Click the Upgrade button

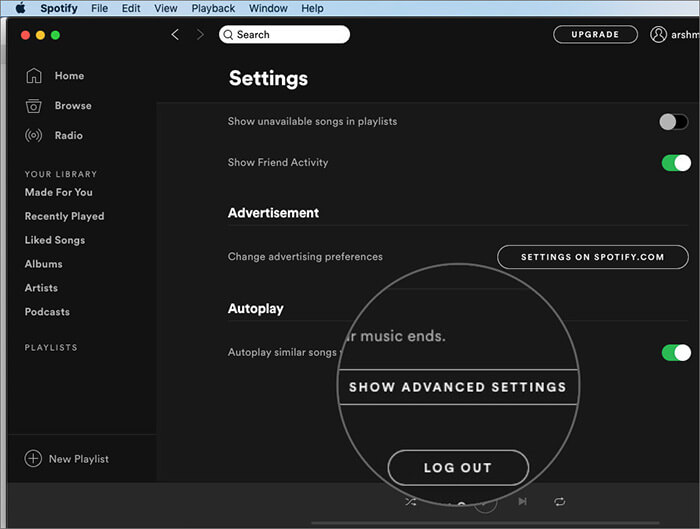595,34
